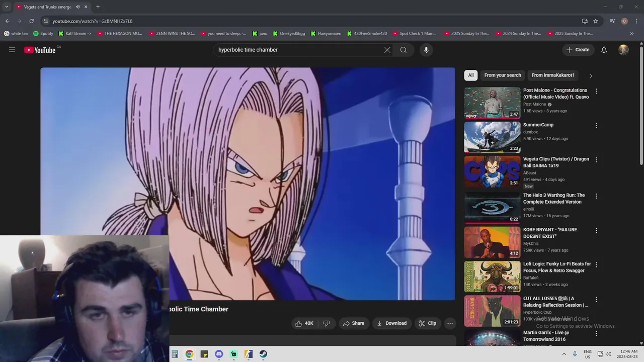Open Chrome media controls icon
Screen dimensions: 644x362
coord(612,21)
